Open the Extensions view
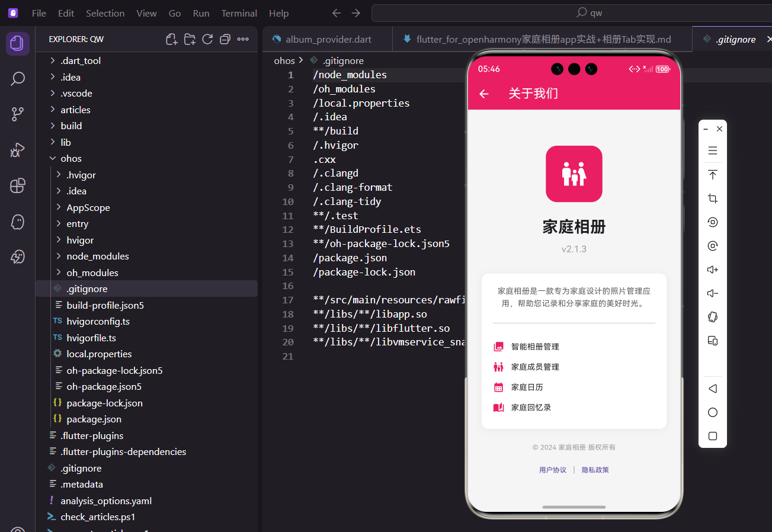This screenshot has height=532, width=772. pos(17,185)
